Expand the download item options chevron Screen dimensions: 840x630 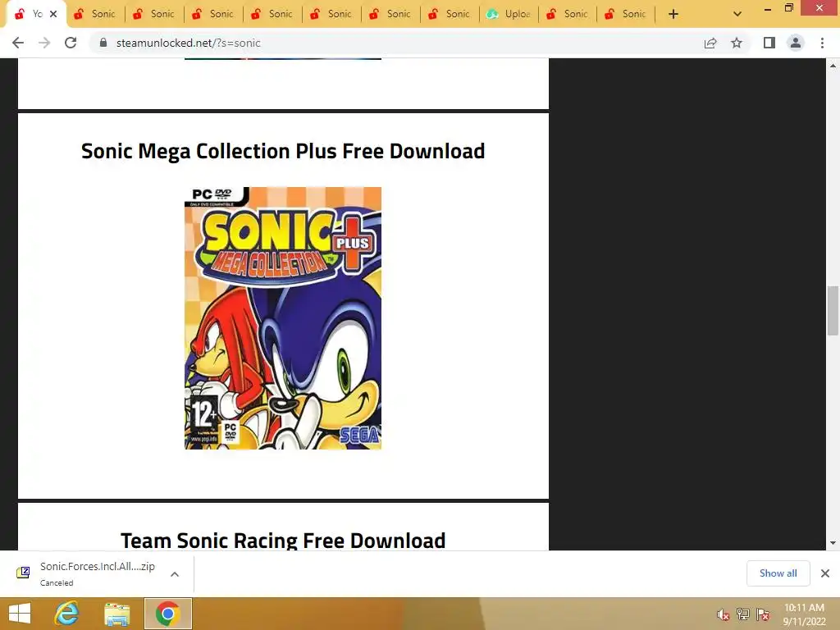175,573
